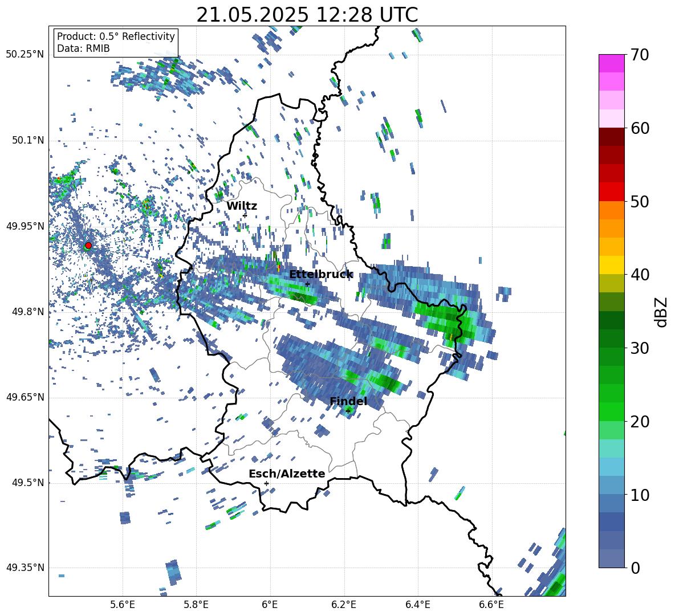Viewport: 675px width, 616px height.
Task: Click the 49.65°N latitude label
Action: point(25,397)
